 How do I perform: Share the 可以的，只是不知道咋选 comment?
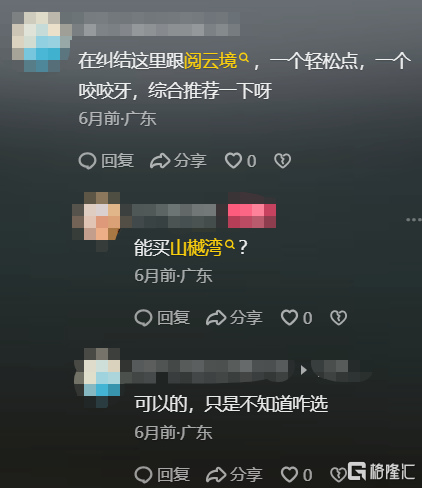point(234,474)
